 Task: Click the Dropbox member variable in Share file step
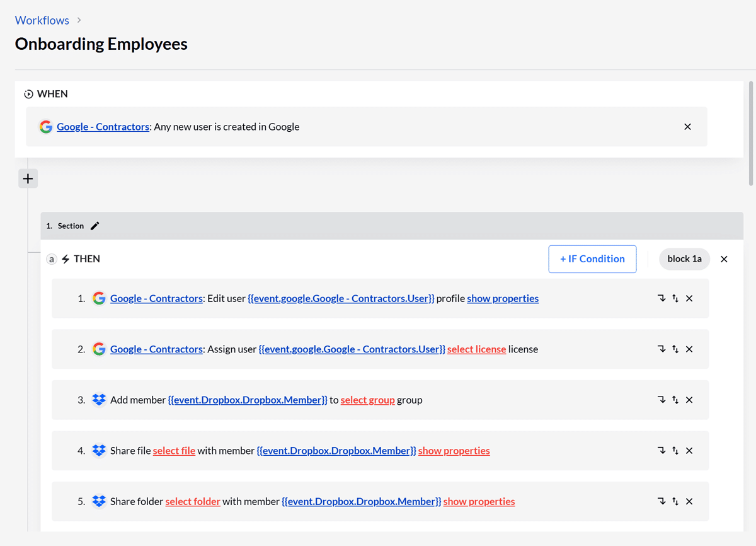[336, 451]
